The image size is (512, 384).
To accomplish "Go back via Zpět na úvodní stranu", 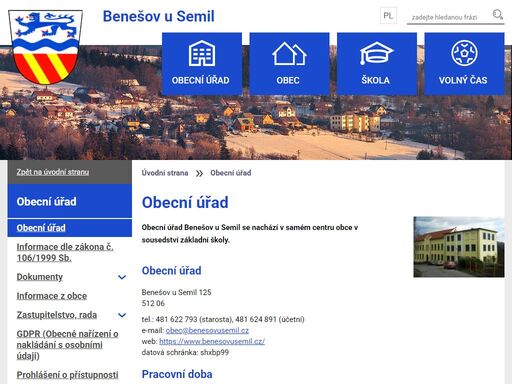I will click(x=53, y=172).
